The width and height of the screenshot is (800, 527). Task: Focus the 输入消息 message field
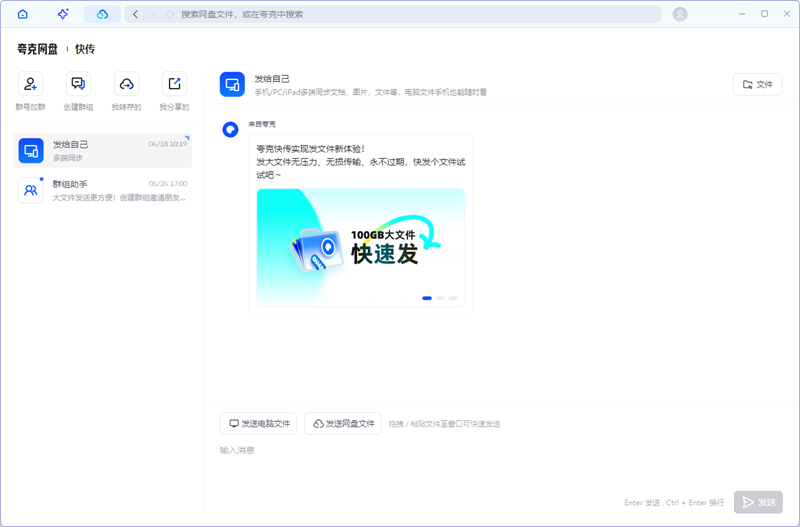pos(500,464)
